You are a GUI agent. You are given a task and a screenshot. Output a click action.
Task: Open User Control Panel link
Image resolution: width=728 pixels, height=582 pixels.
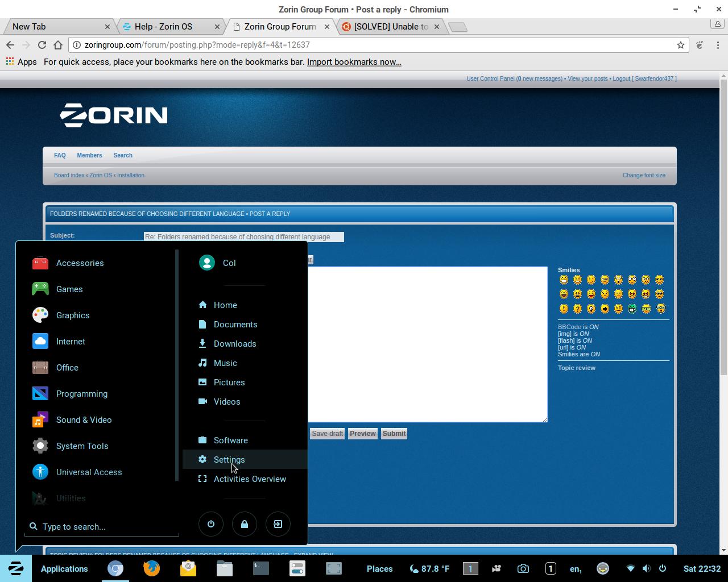coord(490,78)
